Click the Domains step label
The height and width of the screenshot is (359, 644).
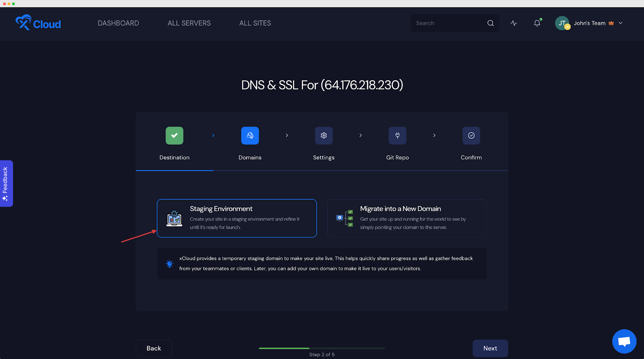(250, 158)
